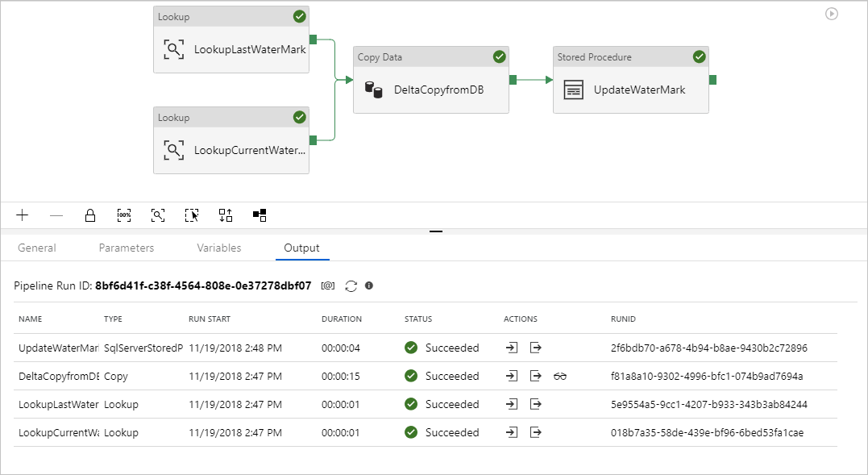Click the info icon beside the run ID
Viewport: 868px width, 475px height.
369,285
